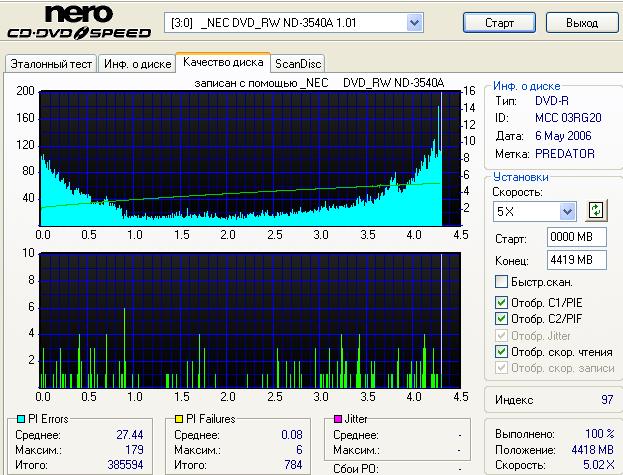Image resolution: width=623 pixels, height=475 pixels.
Task: Select the Качество диска tab
Action: tap(224, 63)
